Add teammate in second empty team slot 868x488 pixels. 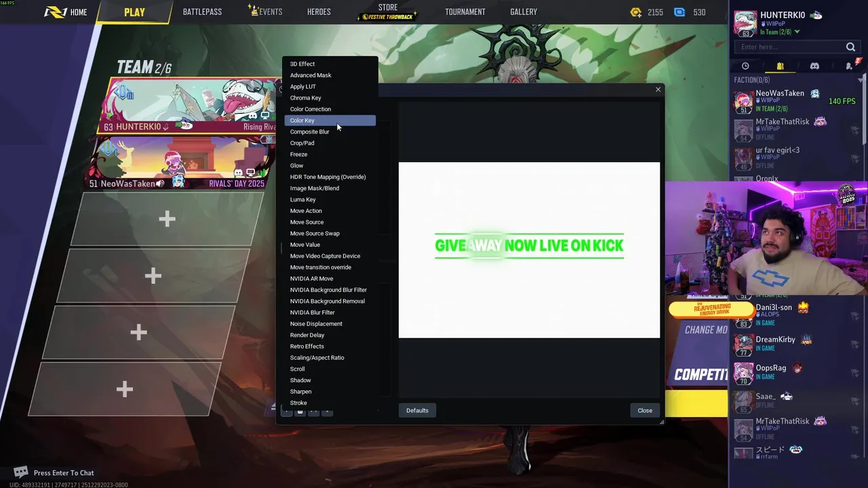pos(153,276)
